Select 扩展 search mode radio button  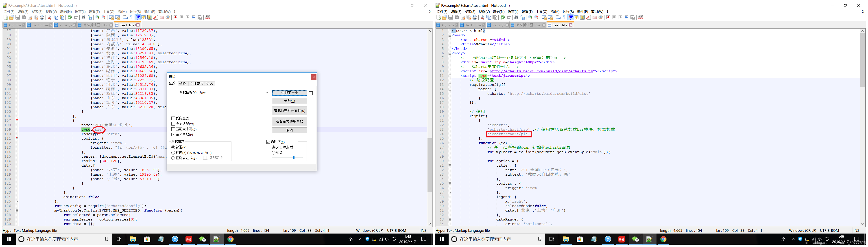click(x=173, y=153)
